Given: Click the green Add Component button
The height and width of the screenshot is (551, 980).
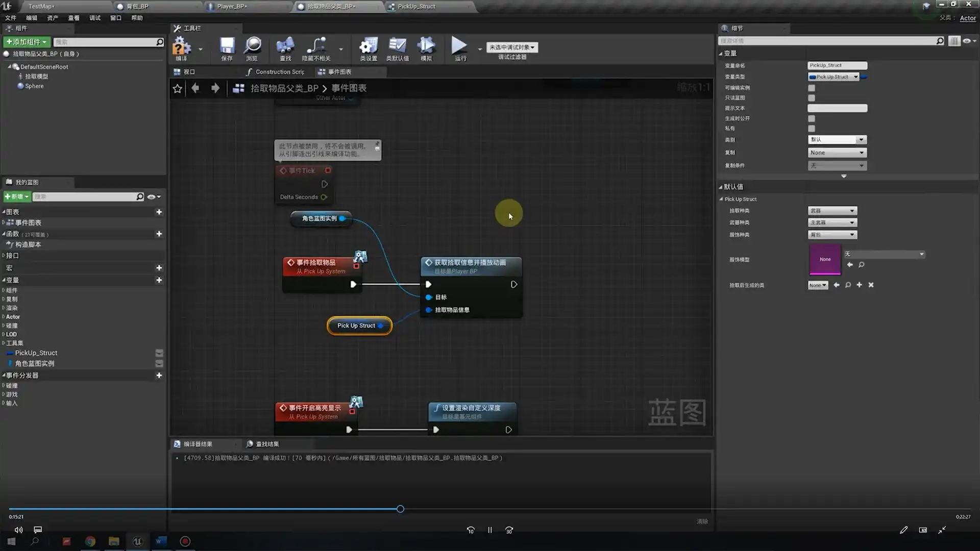Looking at the screenshot, I should 27,42.
